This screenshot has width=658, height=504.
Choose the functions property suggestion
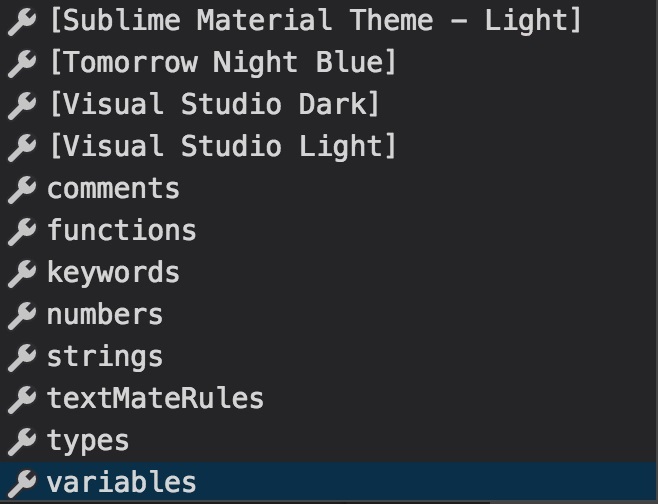point(329,231)
